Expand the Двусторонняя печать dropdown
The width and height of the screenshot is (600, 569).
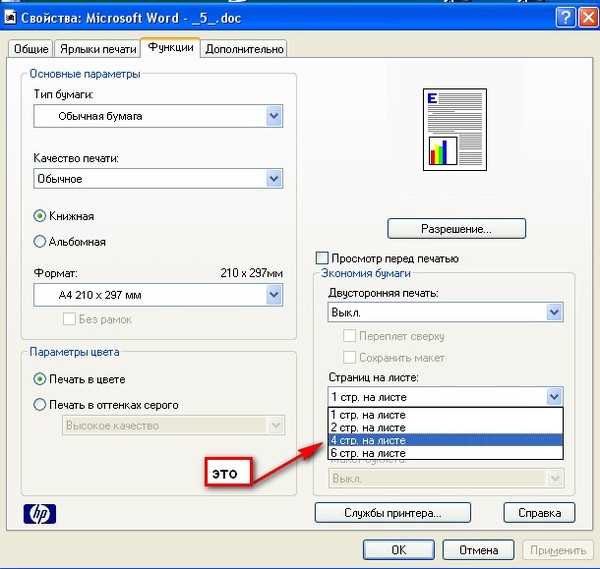[x=554, y=312]
